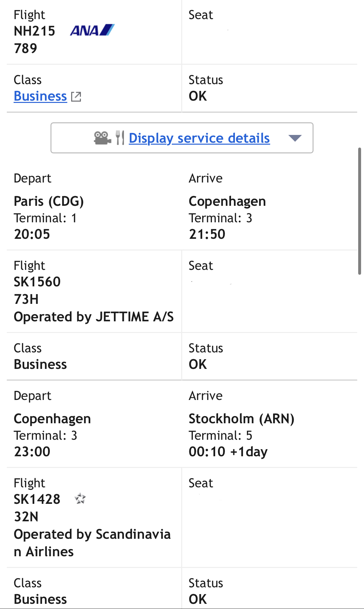Click Star Alliance icon next to SK1428
The image size is (364, 609).
point(80,499)
